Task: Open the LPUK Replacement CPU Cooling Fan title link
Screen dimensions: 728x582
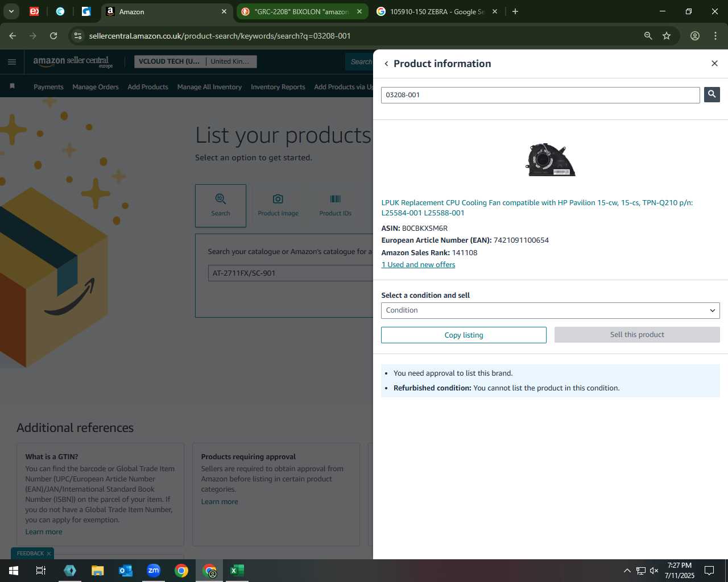Action: pyautogui.click(x=537, y=207)
